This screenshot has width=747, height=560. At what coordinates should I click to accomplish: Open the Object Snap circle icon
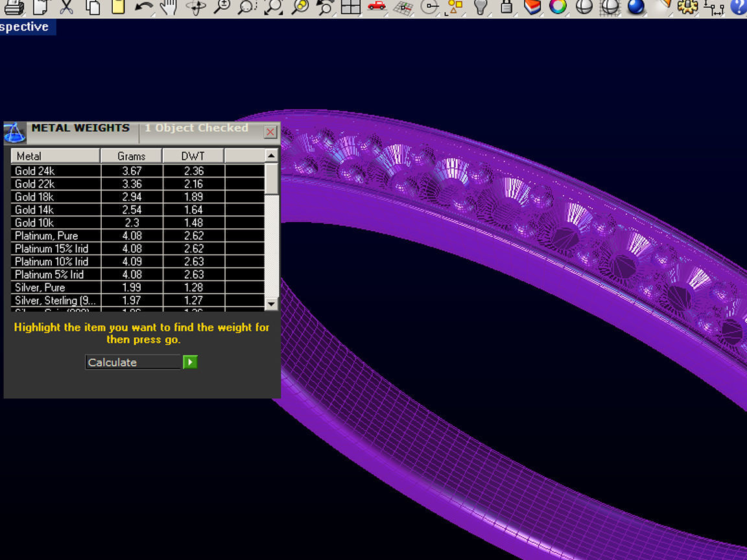click(x=430, y=6)
